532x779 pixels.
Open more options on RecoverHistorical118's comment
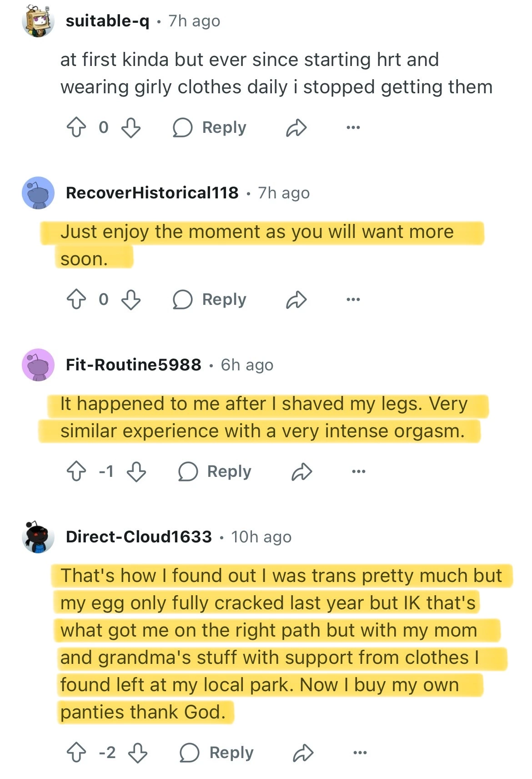pyautogui.click(x=353, y=299)
